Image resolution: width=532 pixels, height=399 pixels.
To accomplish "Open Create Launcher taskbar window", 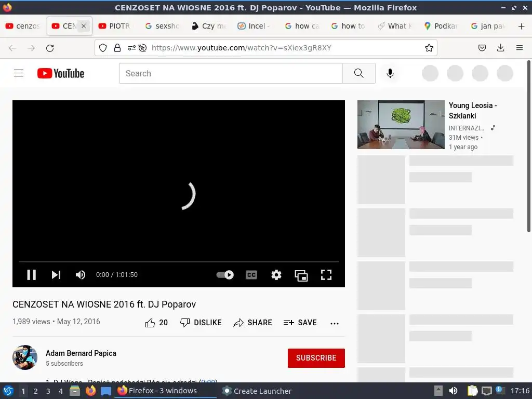I will 258,391.
